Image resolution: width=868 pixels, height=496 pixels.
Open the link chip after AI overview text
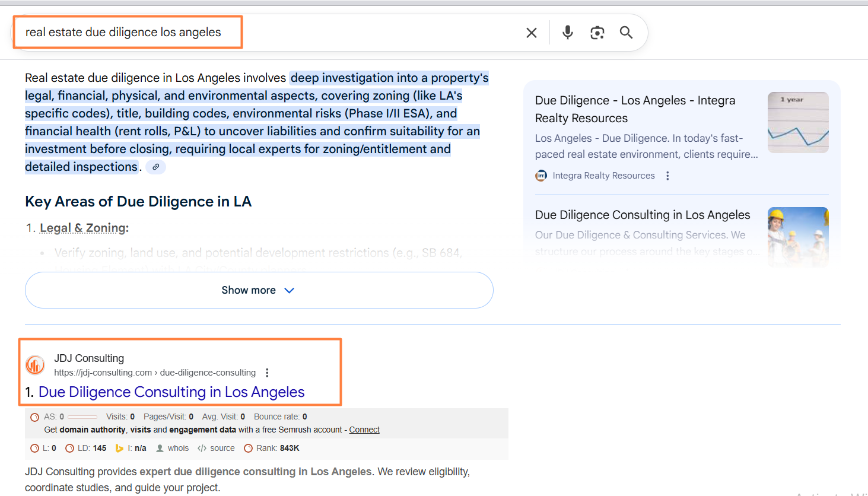click(155, 167)
